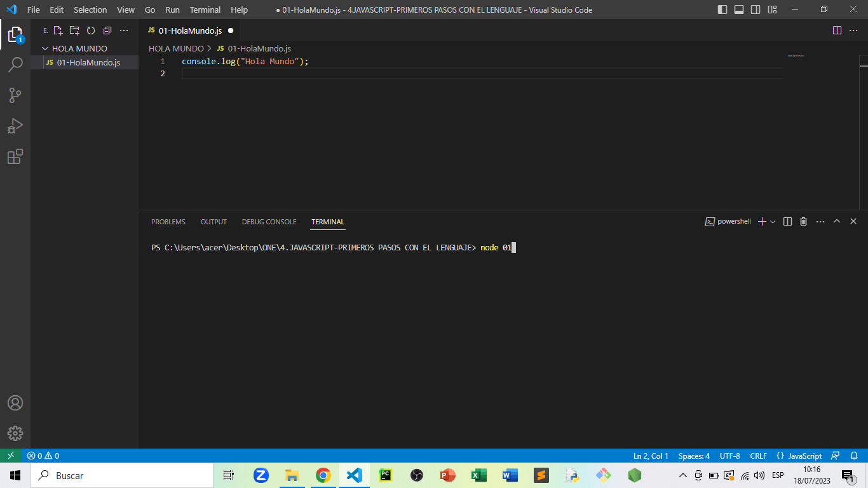Open the Selection menu

90,10
